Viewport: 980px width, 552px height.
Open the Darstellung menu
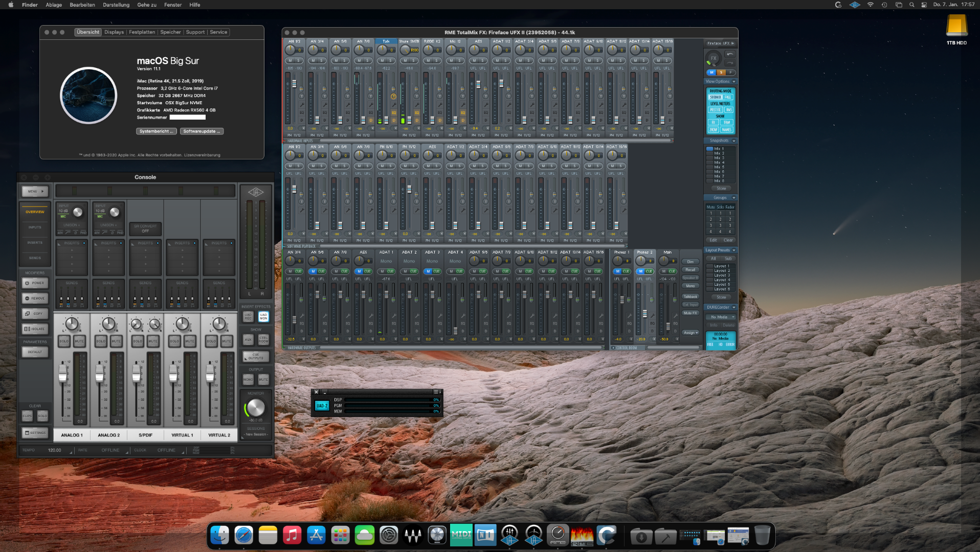click(x=116, y=5)
